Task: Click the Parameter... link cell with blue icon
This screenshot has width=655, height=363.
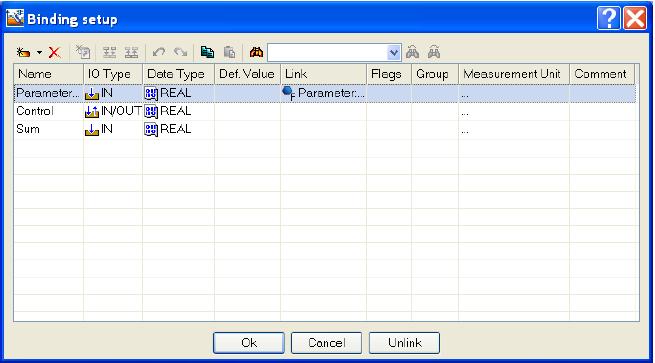Action: tap(323, 93)
